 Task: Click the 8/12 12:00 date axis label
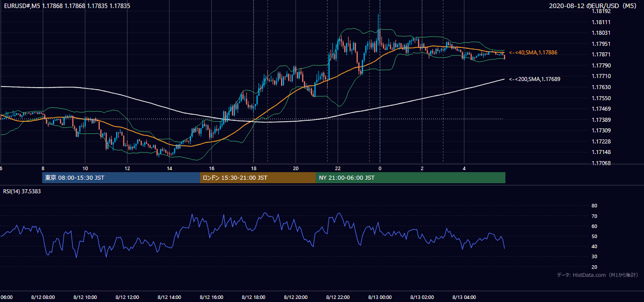point(127,297)
